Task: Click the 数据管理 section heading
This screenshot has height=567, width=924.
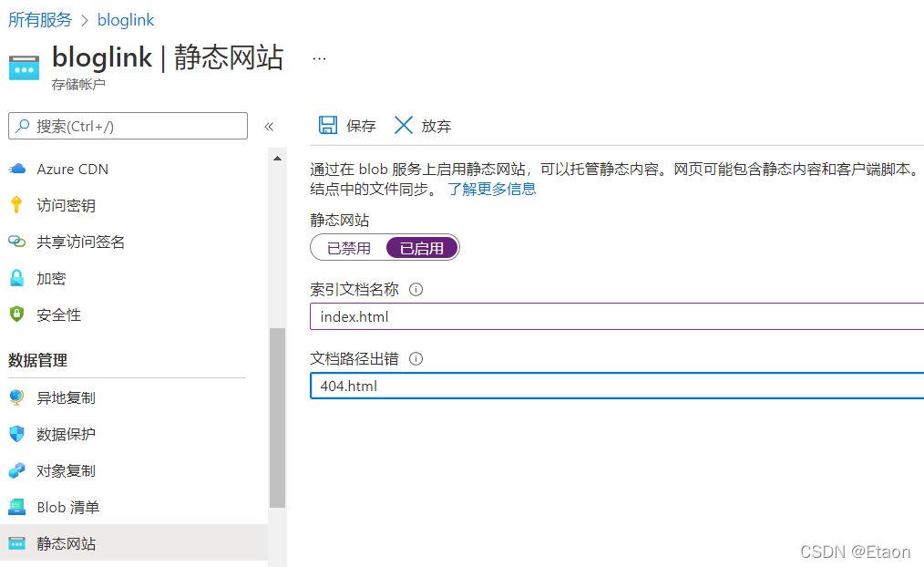Action: pyautogui.click(x=37, y=360)
